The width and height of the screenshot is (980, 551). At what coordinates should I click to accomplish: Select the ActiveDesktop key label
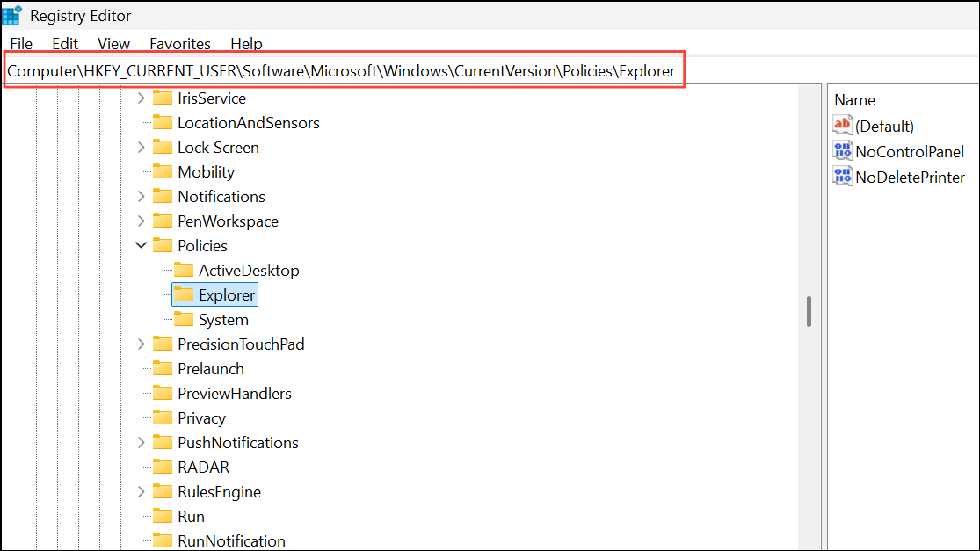pyautogui.click(x=249, y=271)
